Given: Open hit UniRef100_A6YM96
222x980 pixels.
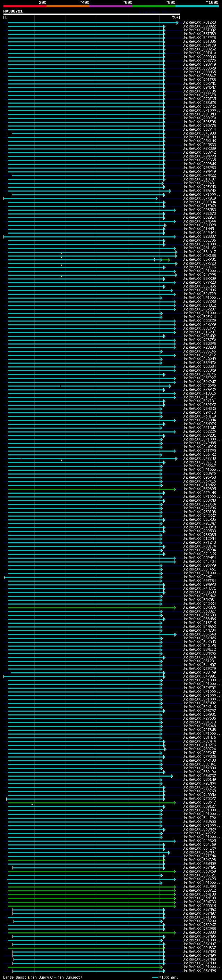Looking at the screenshot, I should [x=199, y=971].
